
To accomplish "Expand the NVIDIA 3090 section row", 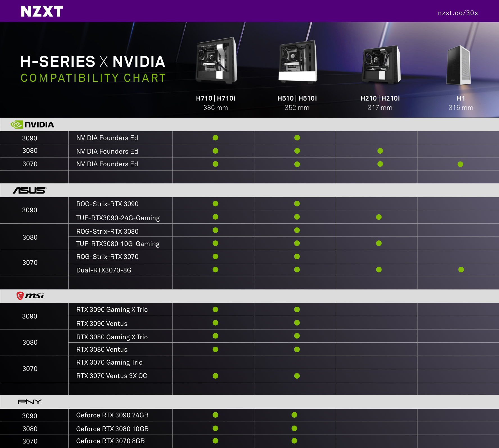I will pos(30,138).
